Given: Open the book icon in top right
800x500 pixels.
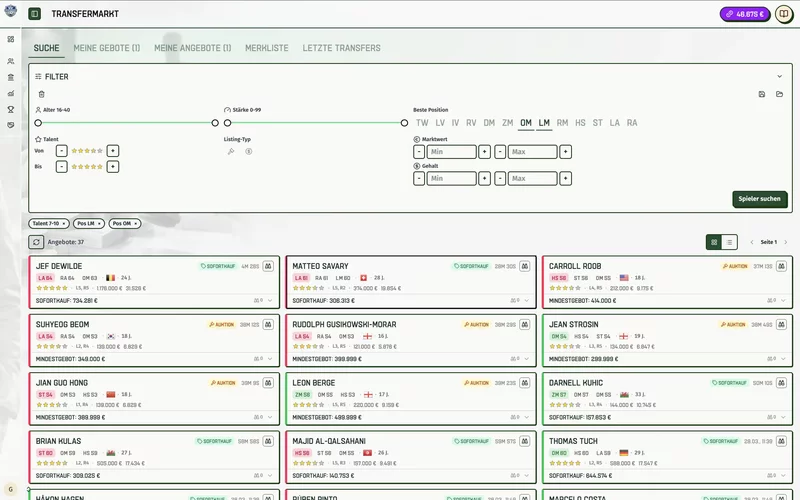Looking at the screenshot, I should 783,14.
